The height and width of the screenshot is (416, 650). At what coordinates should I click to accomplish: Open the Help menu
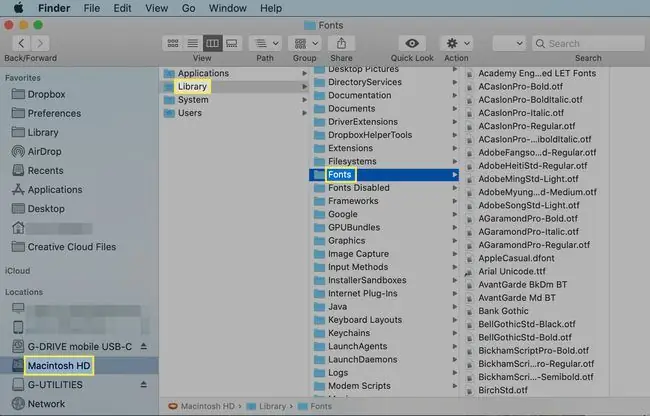[x=271, y=8]
